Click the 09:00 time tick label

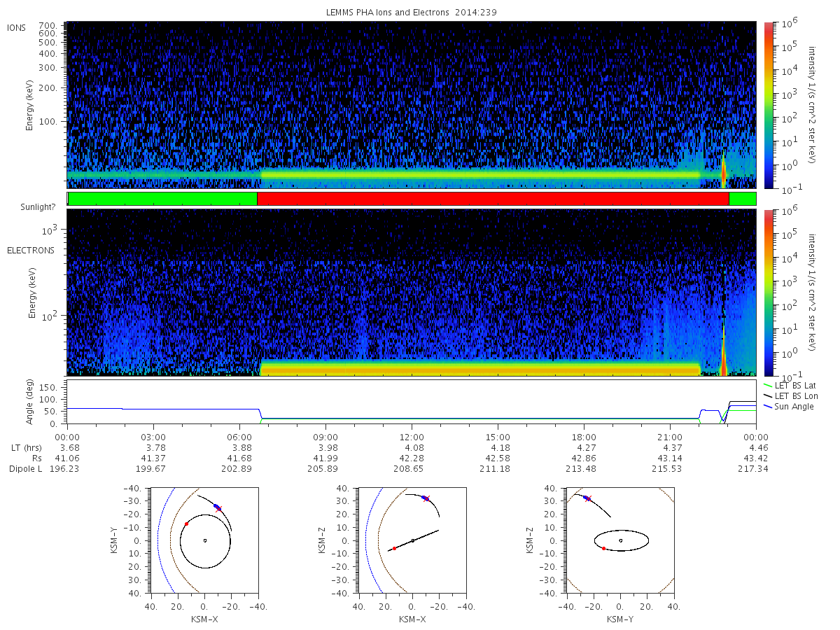pos(325,437)
